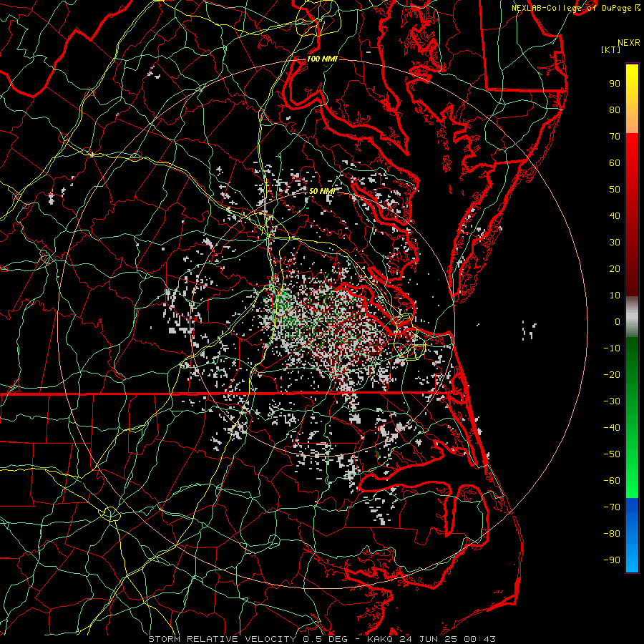Click the NEXLAB-College of DuPage label

pyautogui.click(x=572, y=8)
